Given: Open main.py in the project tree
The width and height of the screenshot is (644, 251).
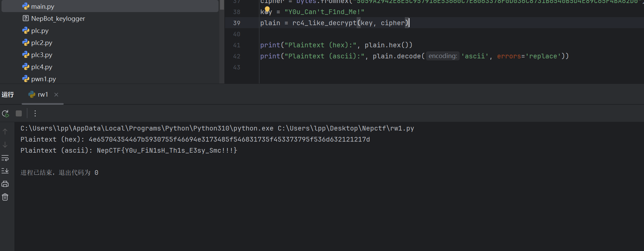Looking at the screenshot, I should [43, 6].
